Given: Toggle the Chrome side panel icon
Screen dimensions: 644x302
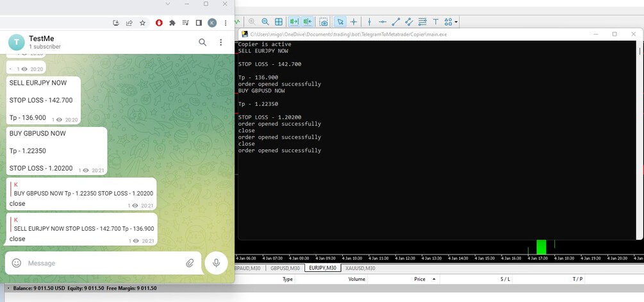Looking at the screenshot, I should (x=199, y=23).
